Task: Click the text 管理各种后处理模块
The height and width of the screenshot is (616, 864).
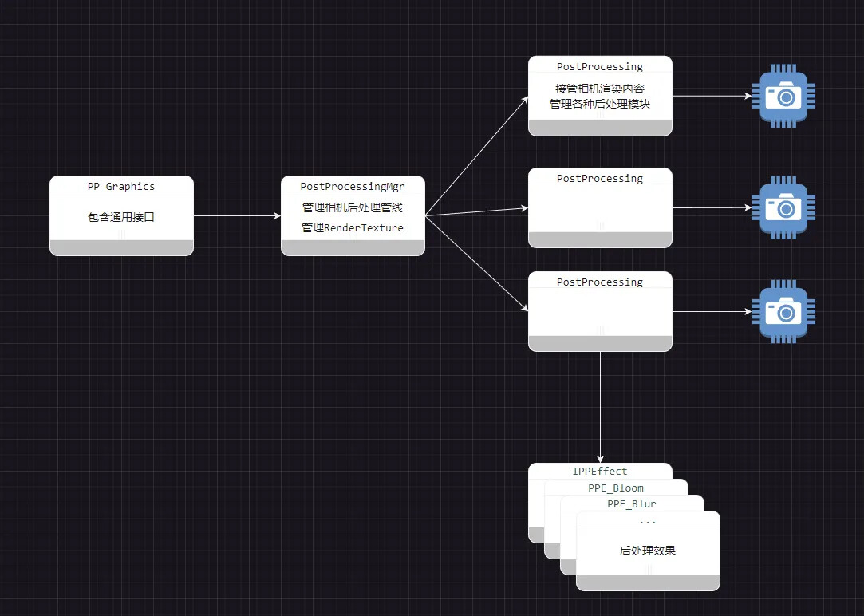Action: click(600, 104)
